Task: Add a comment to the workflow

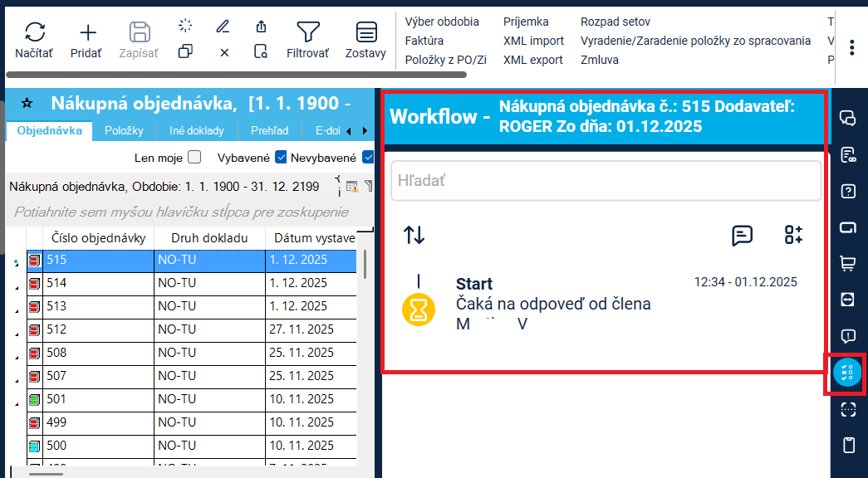Action: (x=742, y=235)
